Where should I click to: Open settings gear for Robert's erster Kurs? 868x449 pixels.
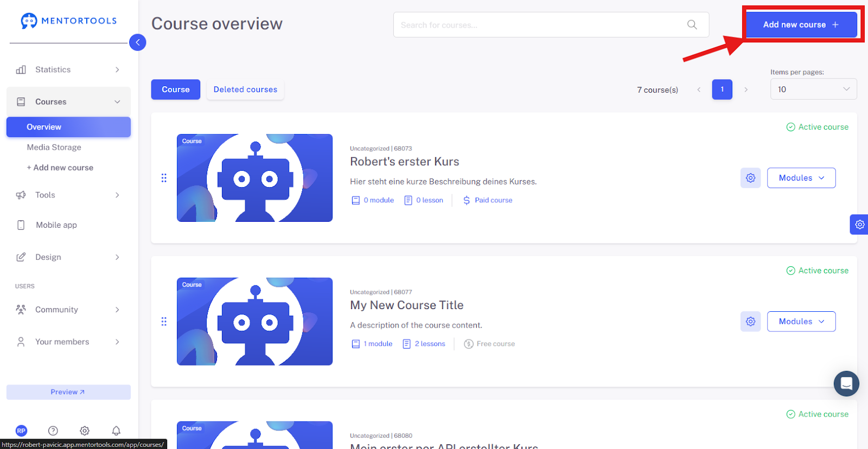751,178
